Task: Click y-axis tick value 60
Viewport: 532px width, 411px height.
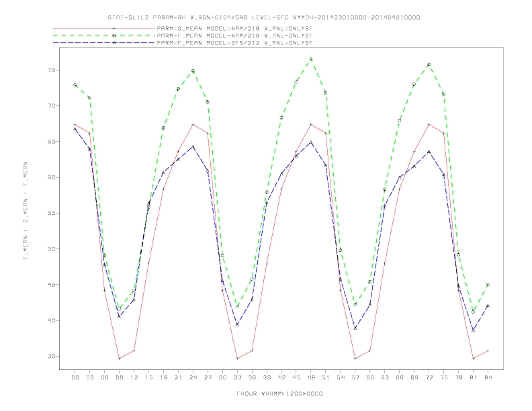Action: pyautogui.click(x=52, y=177)
